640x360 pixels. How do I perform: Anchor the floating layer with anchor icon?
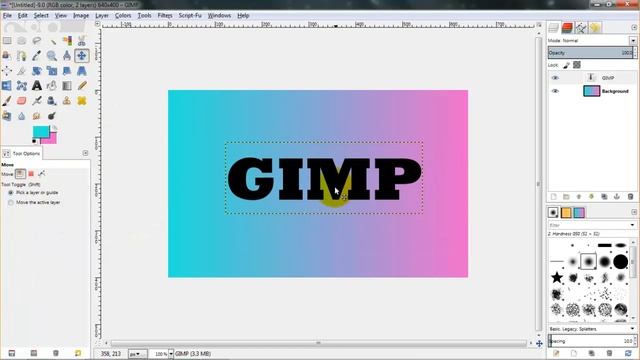tap(617, 197)
